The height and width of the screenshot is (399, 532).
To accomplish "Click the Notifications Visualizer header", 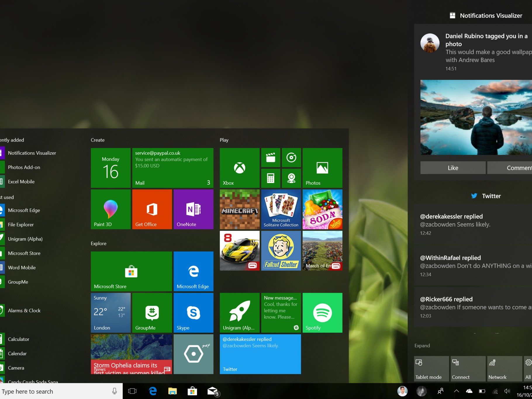I will (486, 15).
